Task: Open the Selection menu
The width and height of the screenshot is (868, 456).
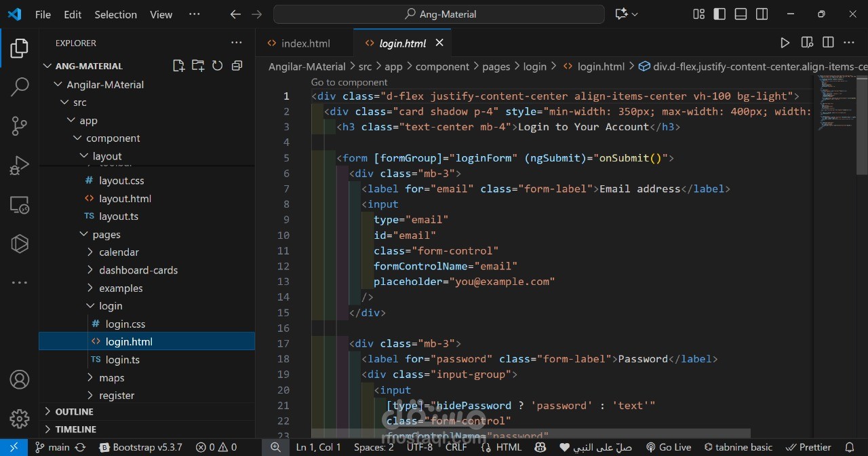Action: coord(115,14)
